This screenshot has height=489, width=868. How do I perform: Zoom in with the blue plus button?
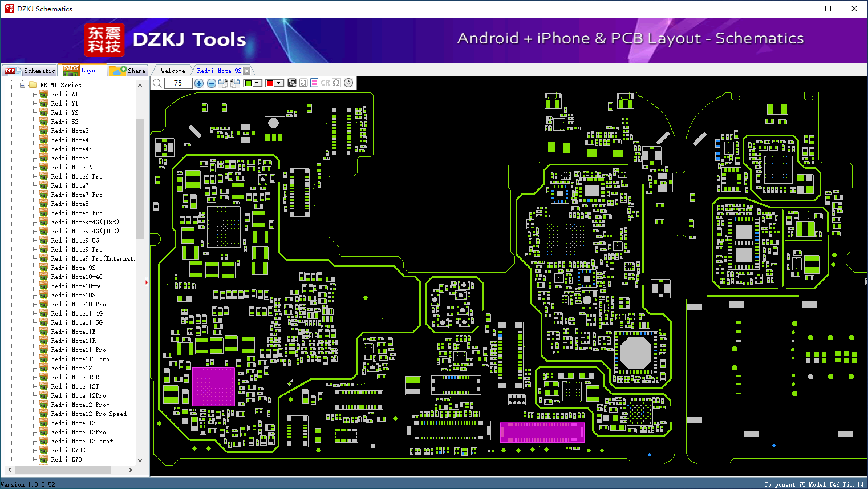click(x=199, y=83)
